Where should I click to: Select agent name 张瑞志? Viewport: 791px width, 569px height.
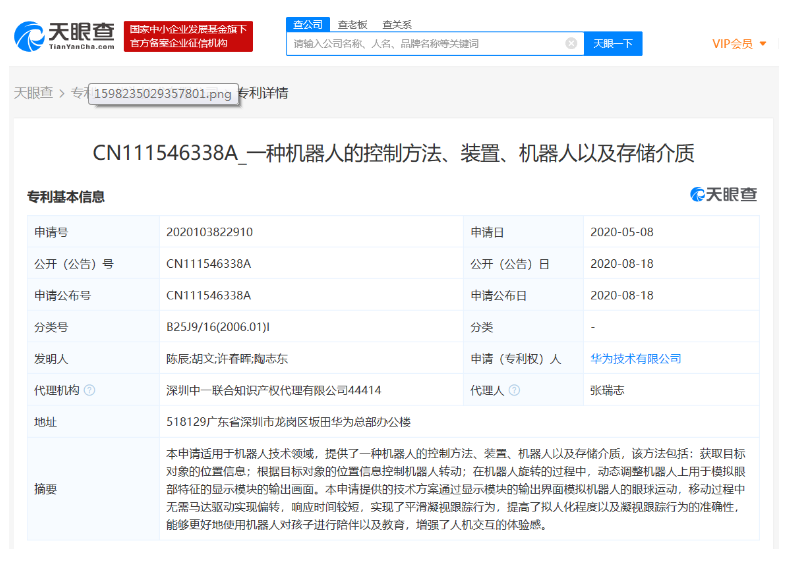607,390
